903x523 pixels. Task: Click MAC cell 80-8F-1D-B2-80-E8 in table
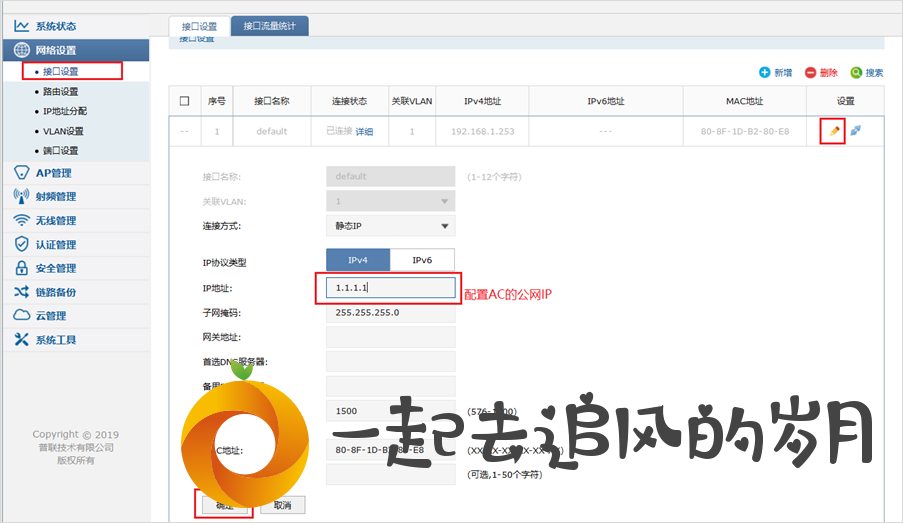[x=745, y=131]
